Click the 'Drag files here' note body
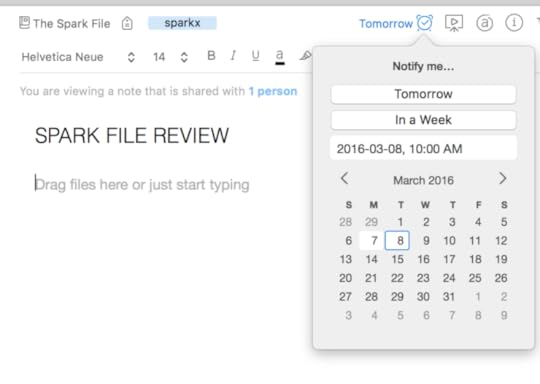 click(142, 185)
